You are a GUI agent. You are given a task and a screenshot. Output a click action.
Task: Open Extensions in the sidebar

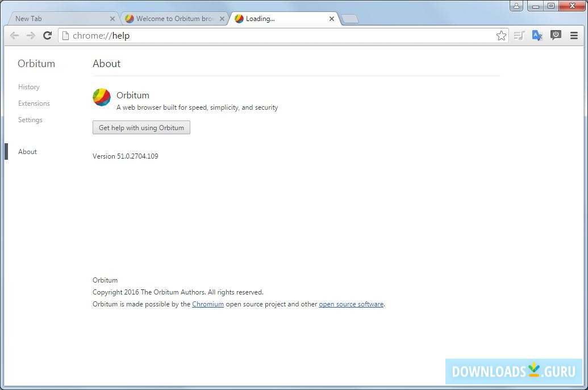click(34, 103)
